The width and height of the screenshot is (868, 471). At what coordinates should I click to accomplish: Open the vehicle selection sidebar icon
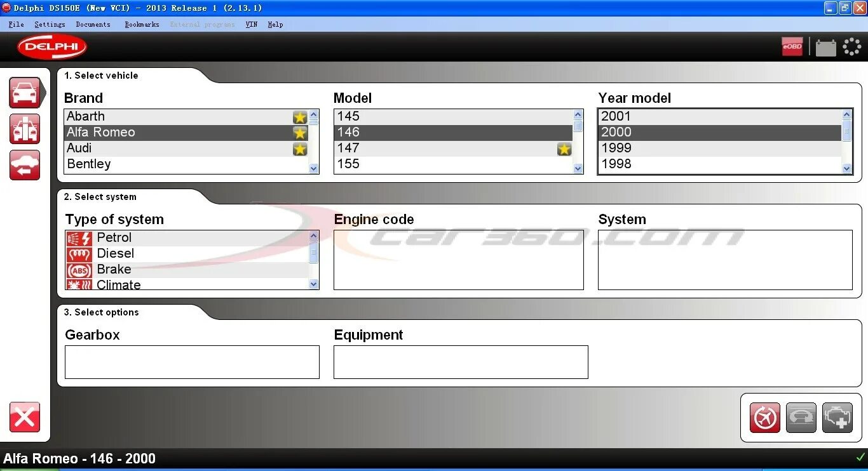tap(25, 93)
